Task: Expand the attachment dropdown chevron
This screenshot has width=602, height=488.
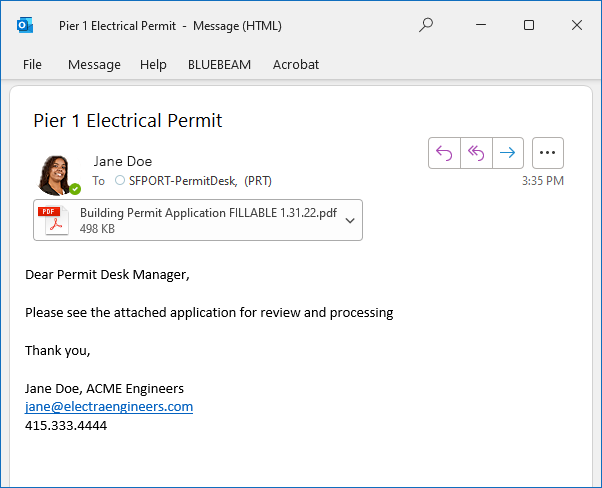Action: (350, 221)
